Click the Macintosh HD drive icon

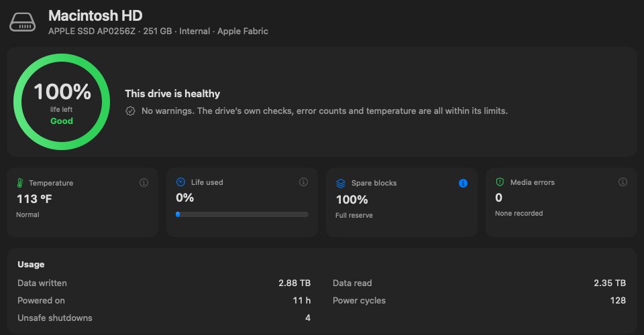click(23, 22)
